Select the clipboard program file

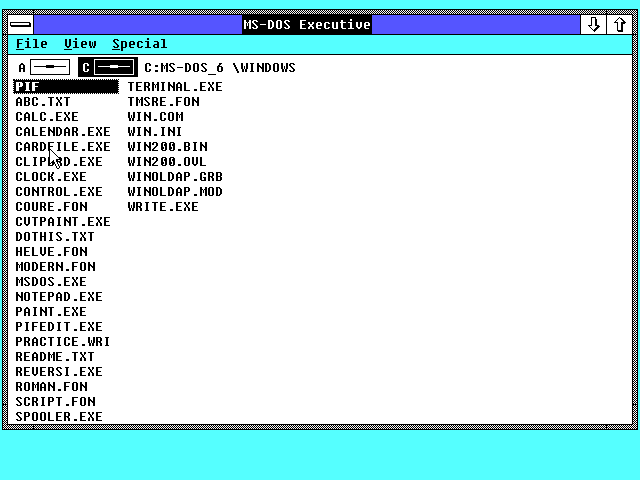pos(59,162)
